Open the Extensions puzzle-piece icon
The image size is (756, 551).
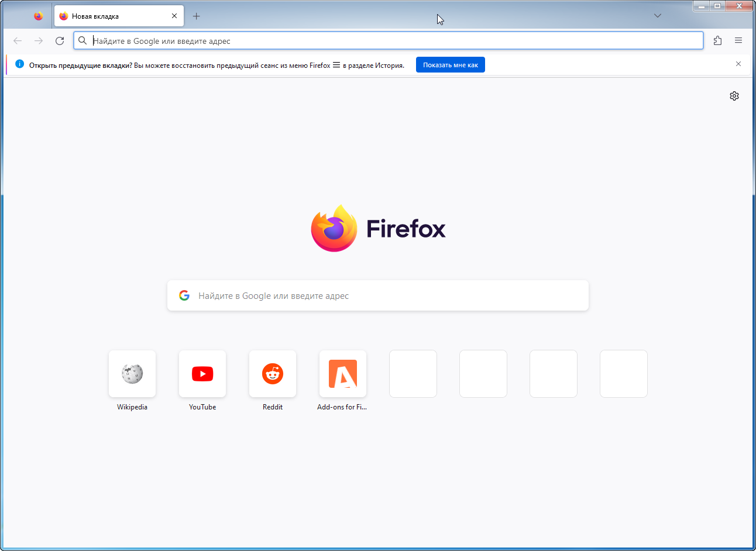point(717,41)
